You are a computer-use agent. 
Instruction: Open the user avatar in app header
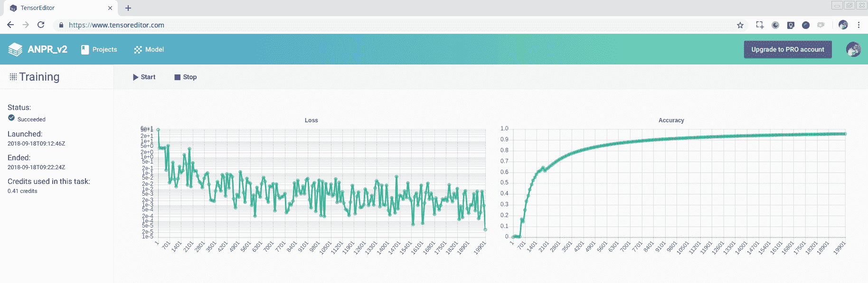pos(853,49)
